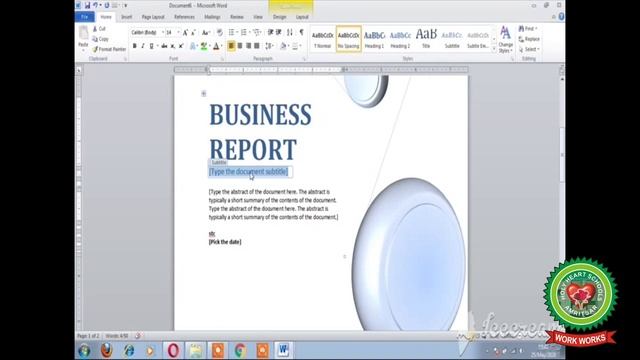Viewport: 640px width, 360px height.
Task: Click the Copy command
Action: (100, 39)
